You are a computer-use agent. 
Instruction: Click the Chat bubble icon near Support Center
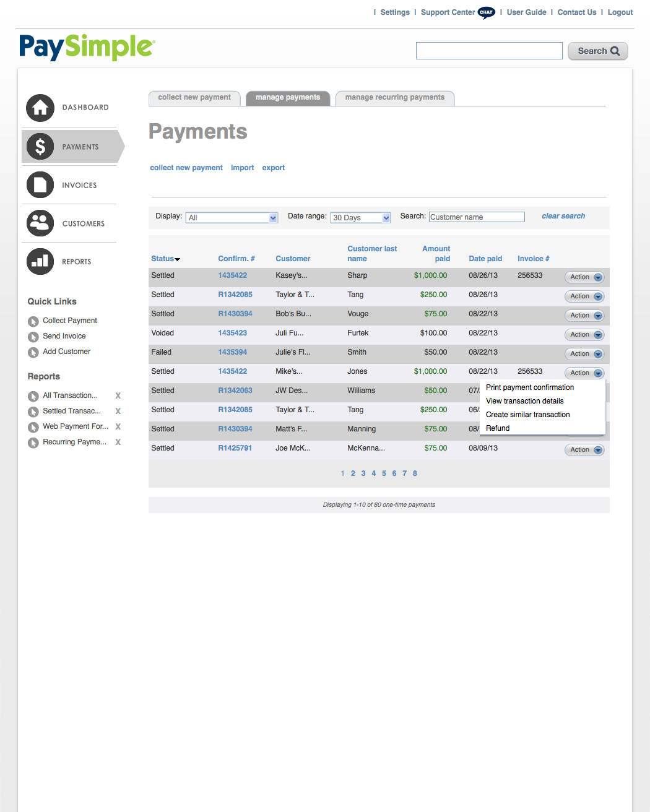tap(486, 12)
